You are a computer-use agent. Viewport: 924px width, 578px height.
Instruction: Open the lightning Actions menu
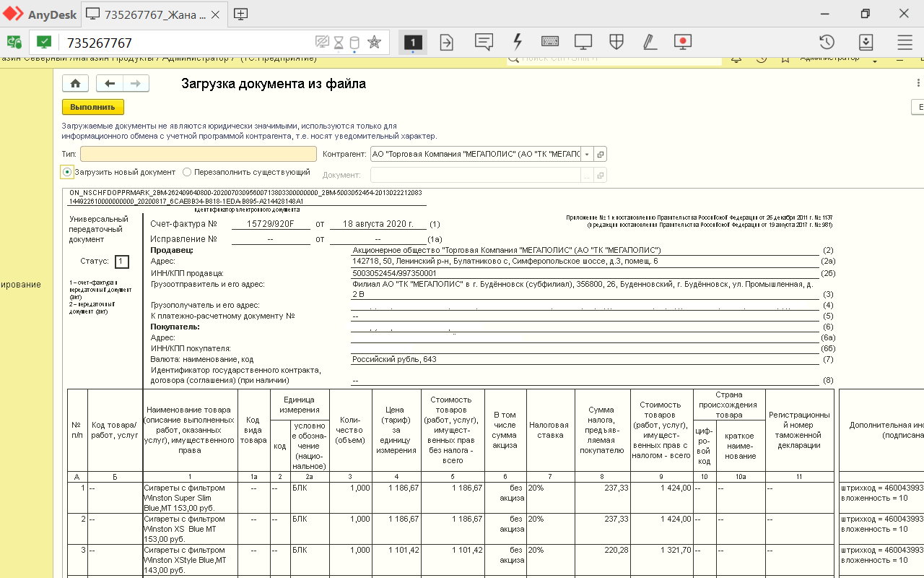click(x=517, y=43)
